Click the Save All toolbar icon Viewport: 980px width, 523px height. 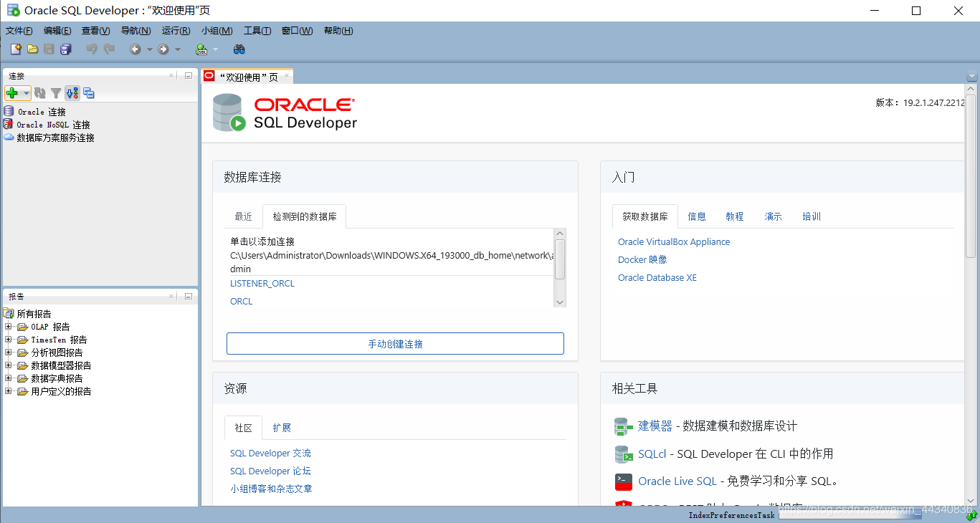pyautogui.click(x=65, y=49)
